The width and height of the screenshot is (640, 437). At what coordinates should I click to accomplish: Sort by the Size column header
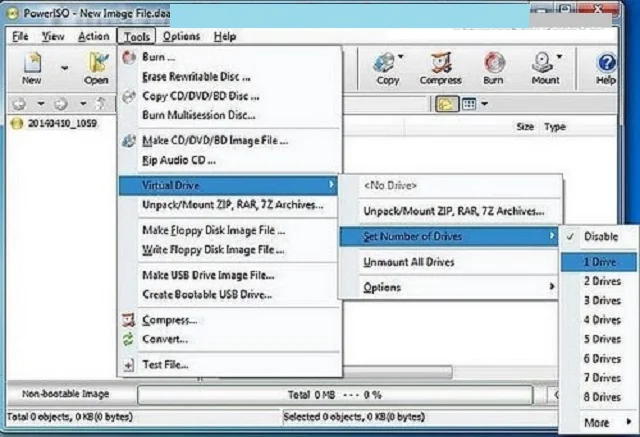pyautogui.click(x=525, y=127)
